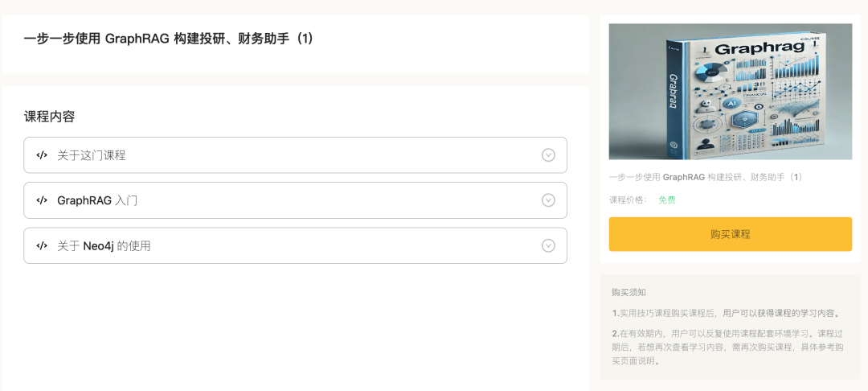Expand the 关于 Neo4j 的使用 section chevron
868x391 pixels.
coord(548,245)
